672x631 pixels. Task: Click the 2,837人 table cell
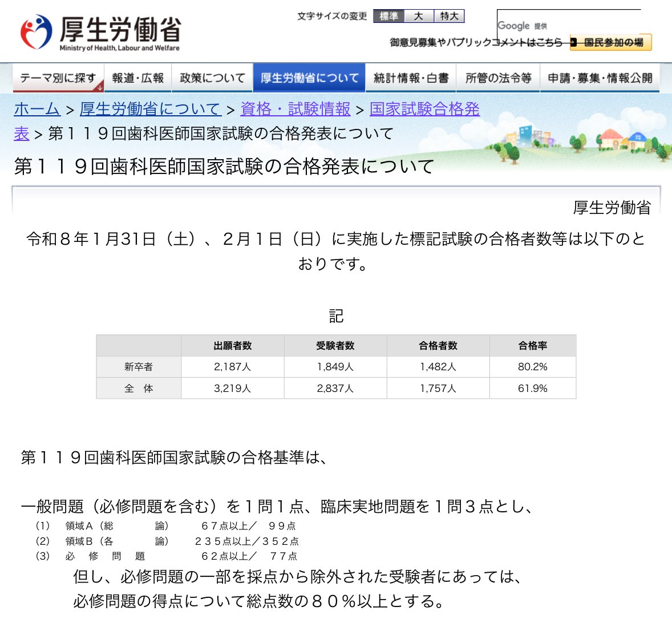(x=335, y=389)
